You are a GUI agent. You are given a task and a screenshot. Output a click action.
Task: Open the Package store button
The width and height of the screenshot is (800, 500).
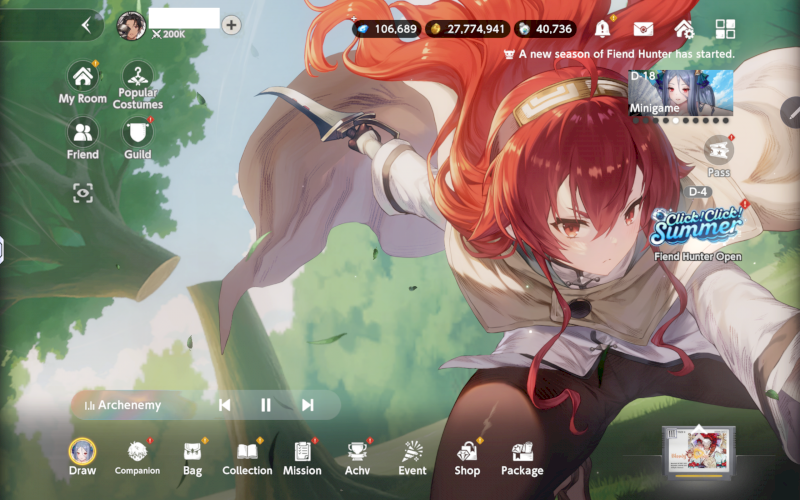click(x=522, y=452)
